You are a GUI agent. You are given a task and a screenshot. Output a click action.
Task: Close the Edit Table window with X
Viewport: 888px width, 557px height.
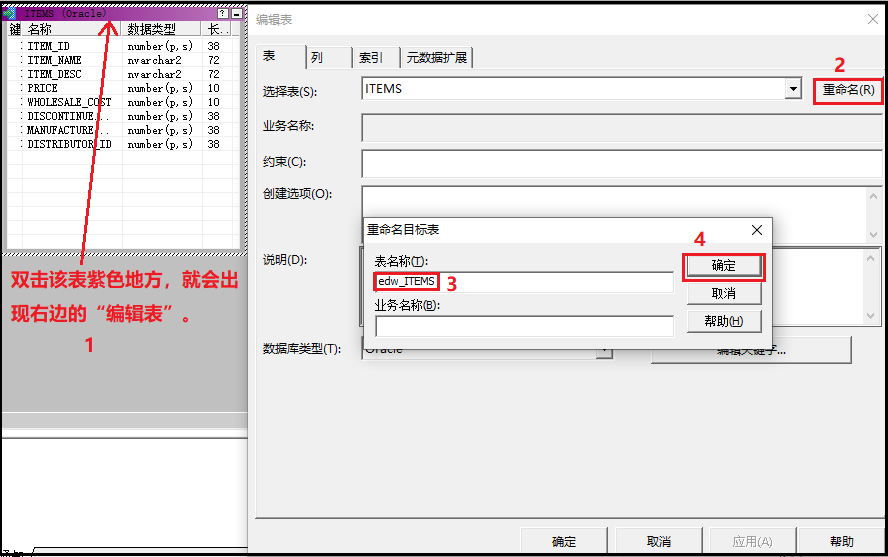point(873,19)
